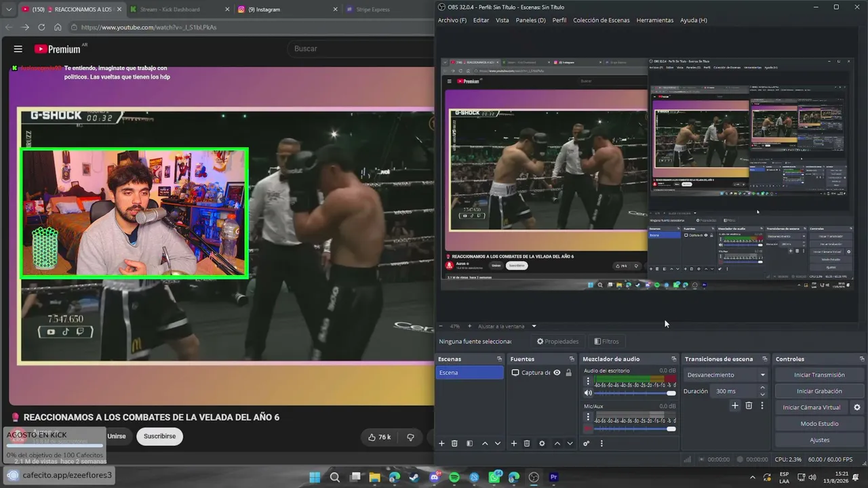
Task: Open Archivo menu in OBS
Action: tap(452, 20)
